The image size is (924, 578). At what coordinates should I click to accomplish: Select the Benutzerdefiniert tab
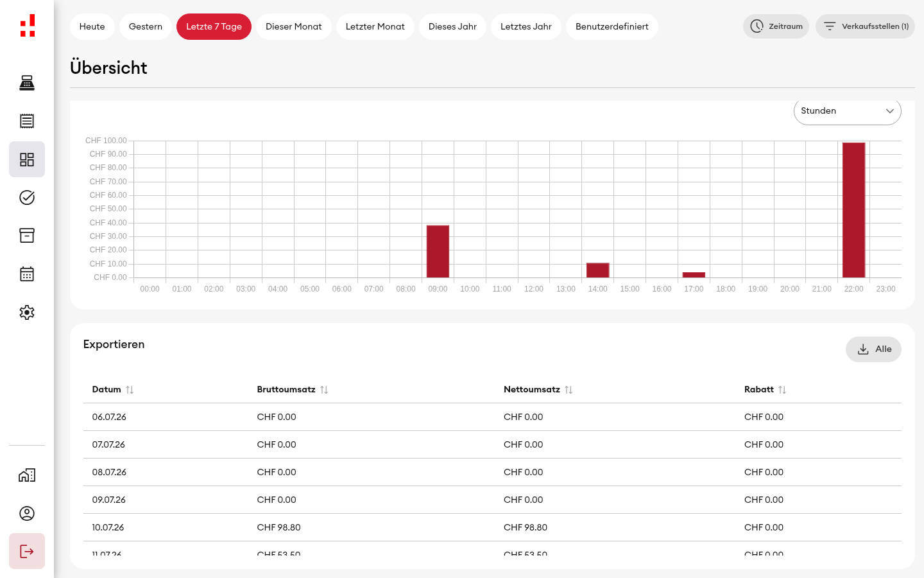click(612, 27)
